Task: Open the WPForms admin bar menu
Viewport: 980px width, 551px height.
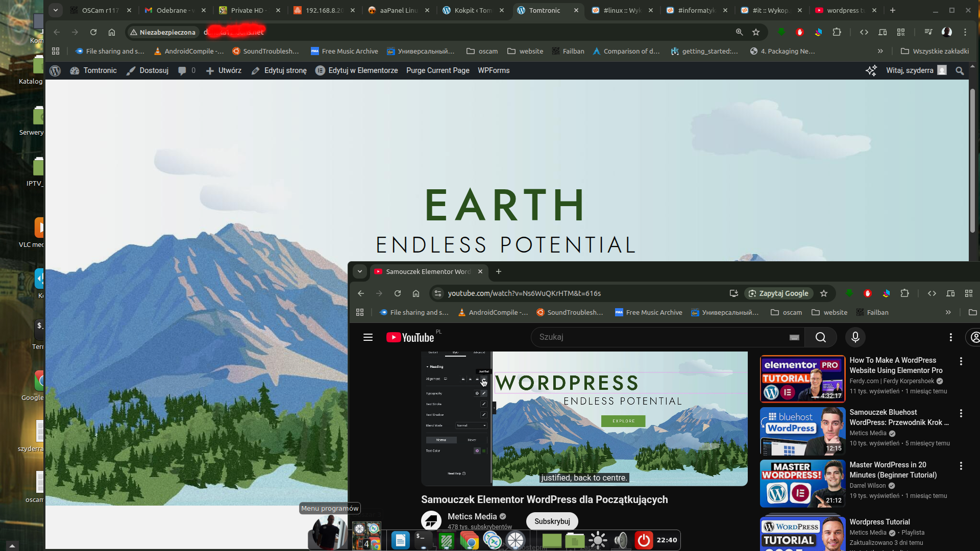Action: (493, 71)
